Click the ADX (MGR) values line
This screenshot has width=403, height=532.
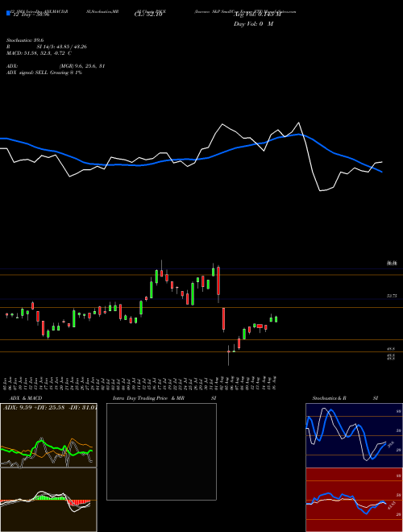pyautogui.click(x=56, y=66)
